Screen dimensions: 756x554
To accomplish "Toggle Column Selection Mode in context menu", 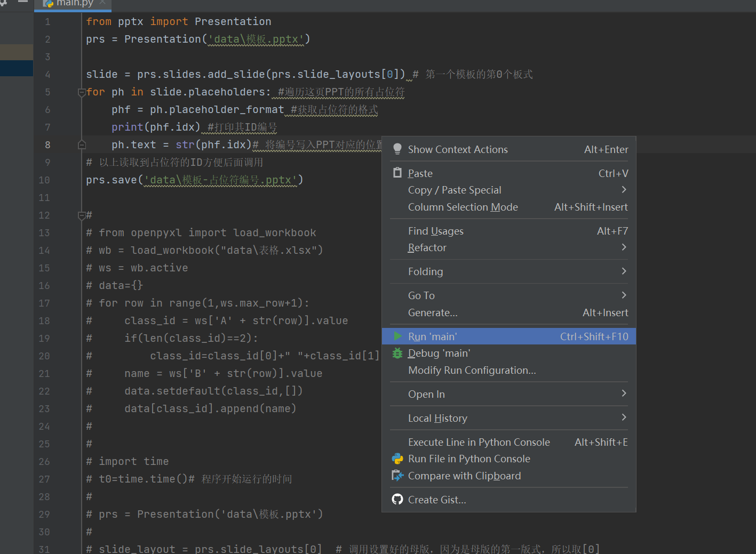I will (463, 207).
